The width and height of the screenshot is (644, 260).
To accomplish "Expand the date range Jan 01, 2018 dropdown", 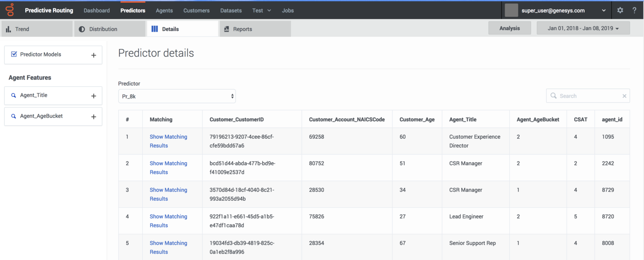I will pos(583,28).
